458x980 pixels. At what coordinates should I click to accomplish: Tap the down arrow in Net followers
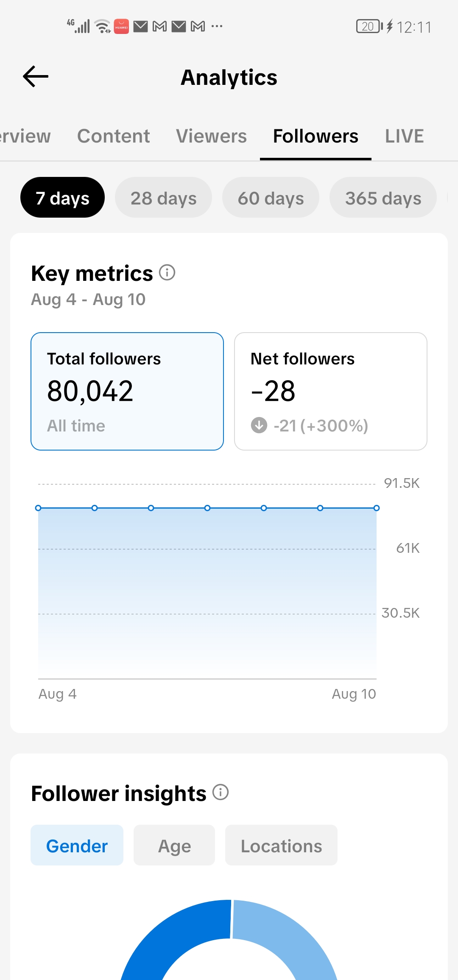point(259,425)
